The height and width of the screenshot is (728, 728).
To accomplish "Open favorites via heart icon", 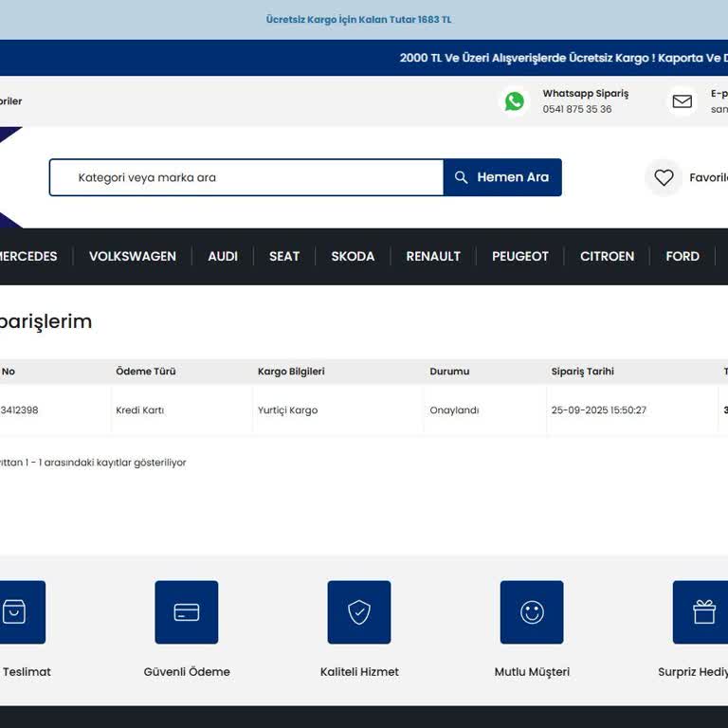I will [664, 177].
